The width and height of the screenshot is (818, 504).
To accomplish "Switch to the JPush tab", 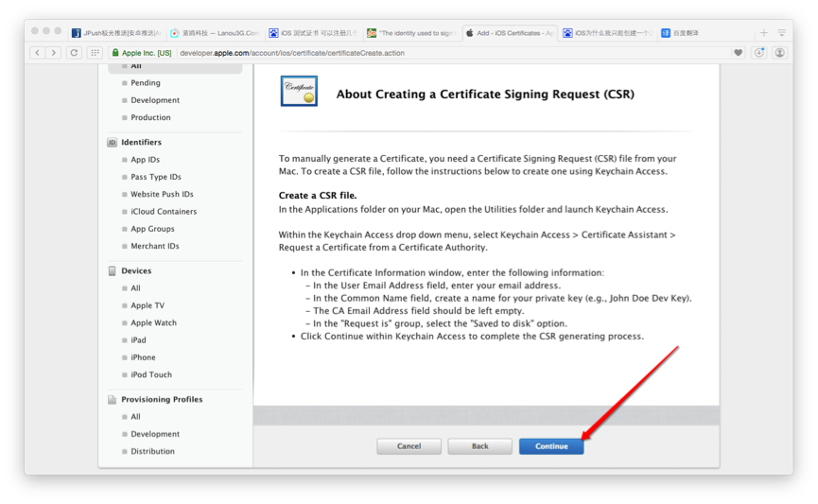I will click(118, 33).
